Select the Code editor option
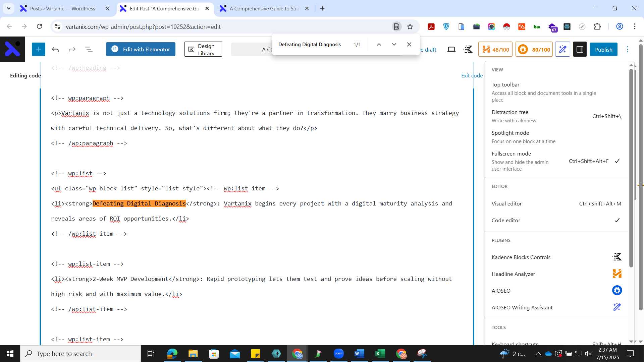 point(556,220)
